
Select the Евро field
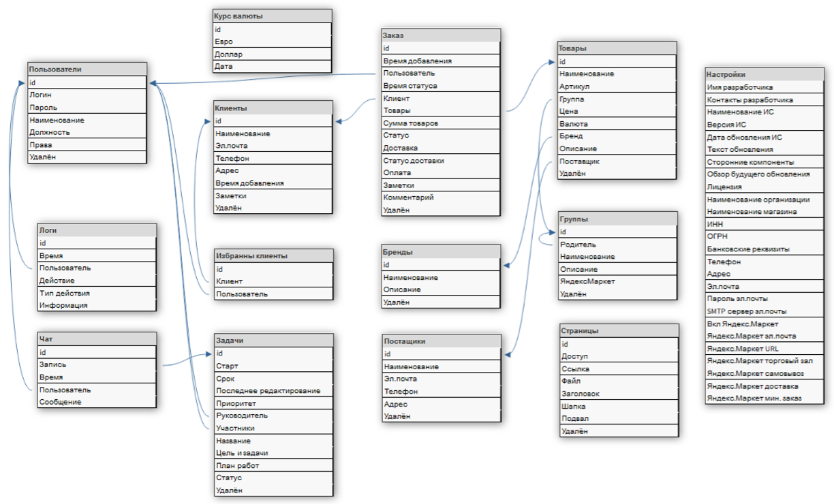273,42
